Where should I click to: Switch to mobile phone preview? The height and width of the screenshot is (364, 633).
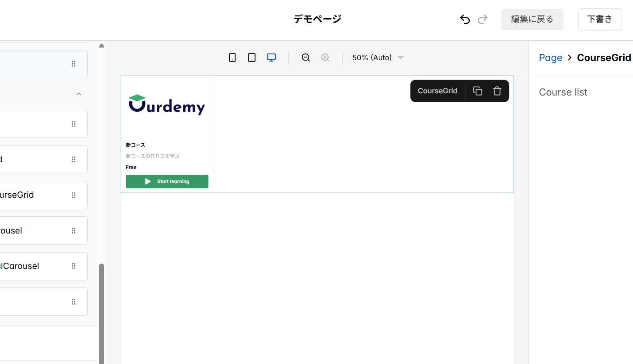pyautogui.click(x=232, y=57)
